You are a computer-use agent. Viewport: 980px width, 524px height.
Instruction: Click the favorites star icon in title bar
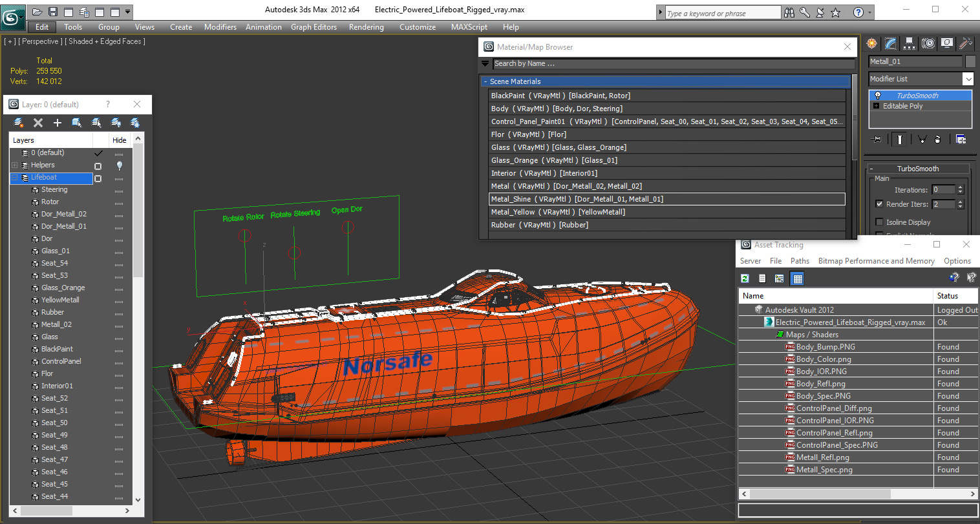[835, 12]
